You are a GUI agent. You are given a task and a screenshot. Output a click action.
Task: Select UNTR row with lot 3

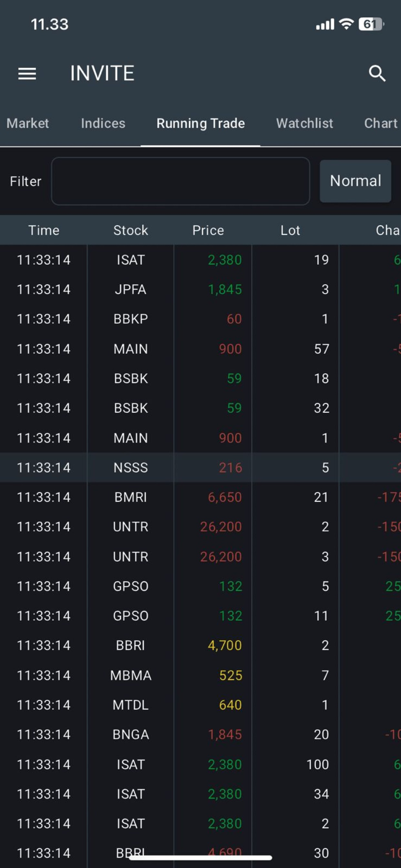[200, 556]
